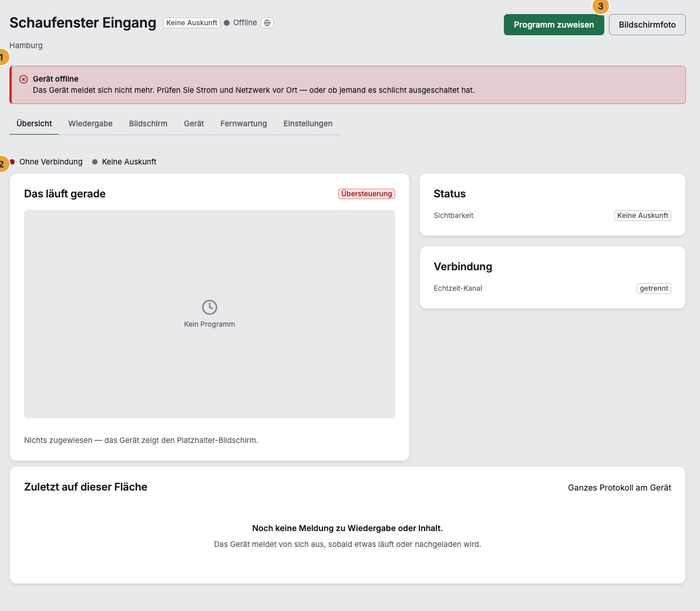The width and height of the screenshot is (700, 611).
Task: Click the Kein Programm preview area
Action: [210, 314]
